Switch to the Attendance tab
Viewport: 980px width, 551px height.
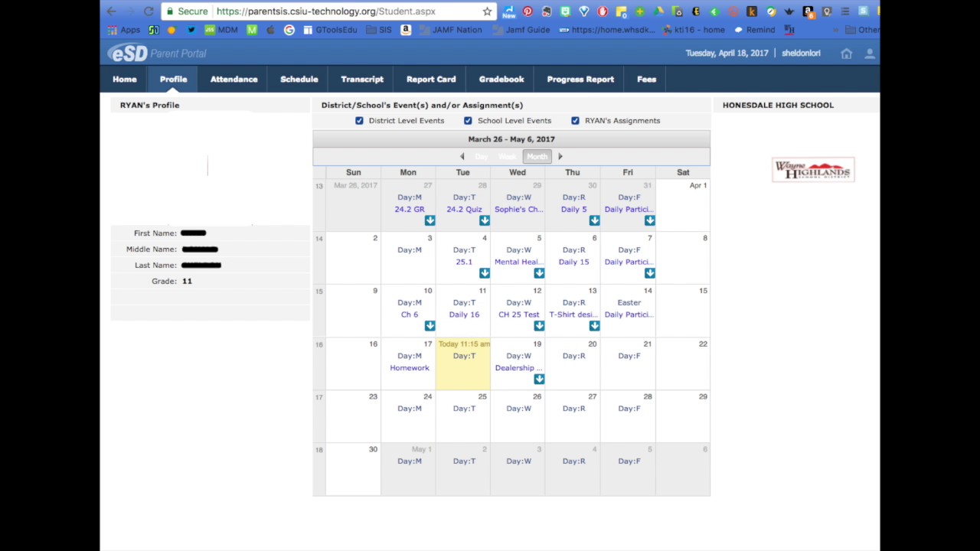pos(234,80)
